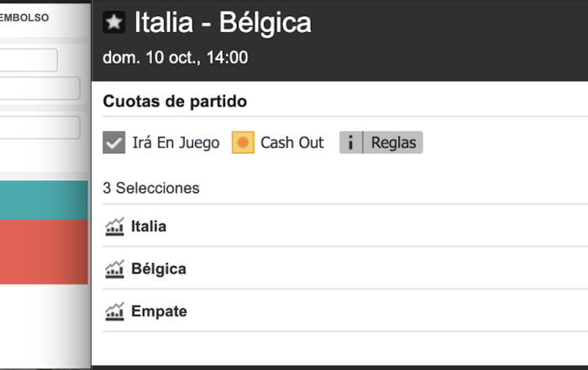Screen dimensions: 588x370
Task: Click the red block in left panel
Action: pyautogui.click(x=44, y=252)
